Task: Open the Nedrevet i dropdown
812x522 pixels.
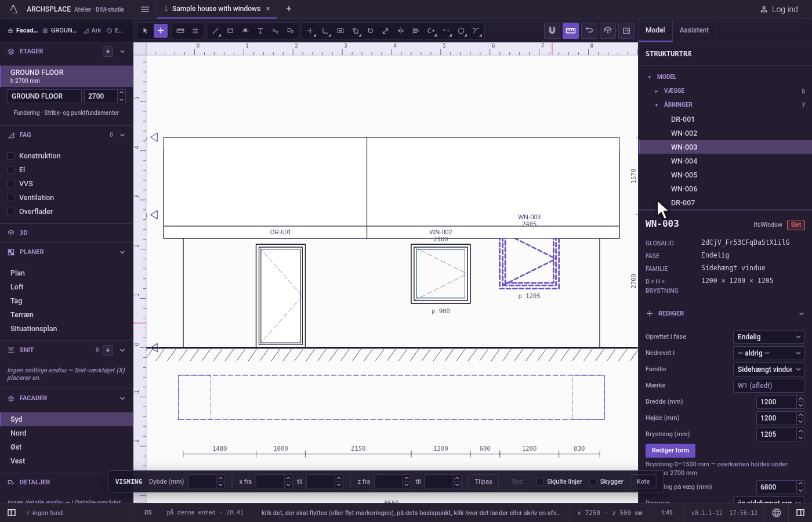Action: click(769, 353)
